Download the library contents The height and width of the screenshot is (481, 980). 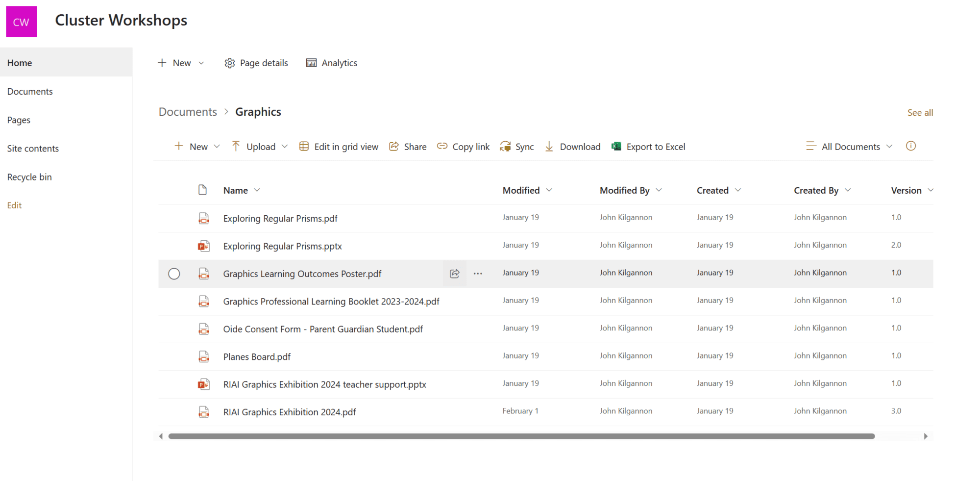572,147
